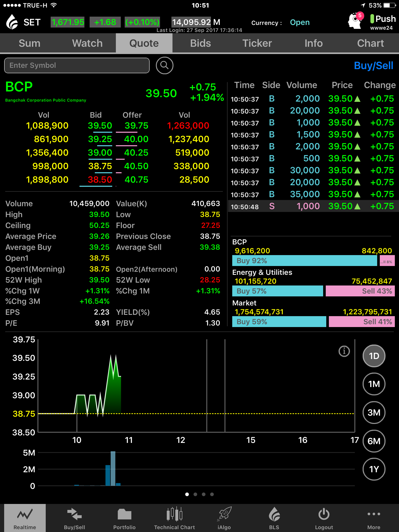The height and width of the screenshot is (532, 399).
Task: Select the Quote tab
Action: tap(144, 43)
